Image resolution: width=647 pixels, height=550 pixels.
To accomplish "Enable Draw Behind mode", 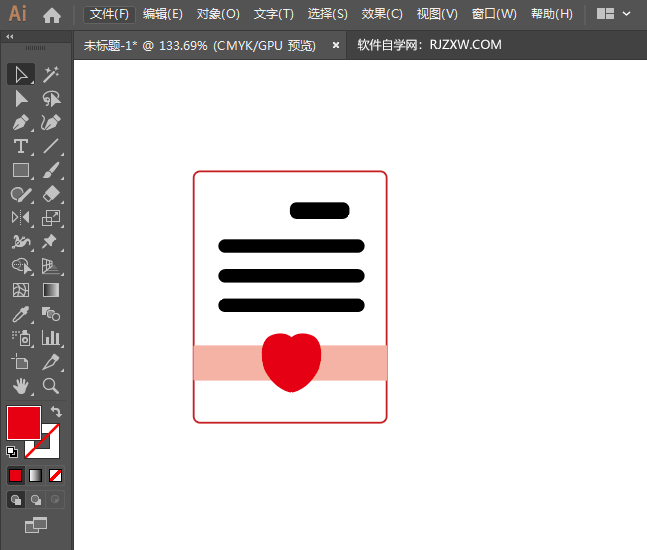I will click(x=35, y=500).
